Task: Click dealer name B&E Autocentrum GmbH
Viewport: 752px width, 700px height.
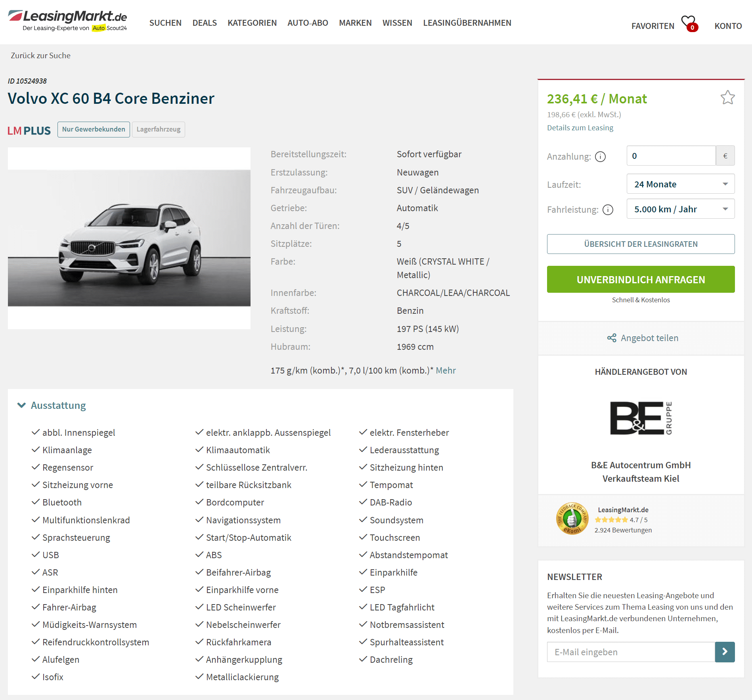Action: click(x=641, y=465)
